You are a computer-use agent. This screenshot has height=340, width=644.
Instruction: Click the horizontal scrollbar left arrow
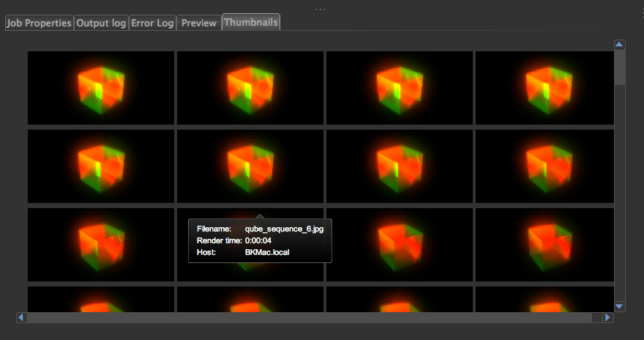click(21, 317)
